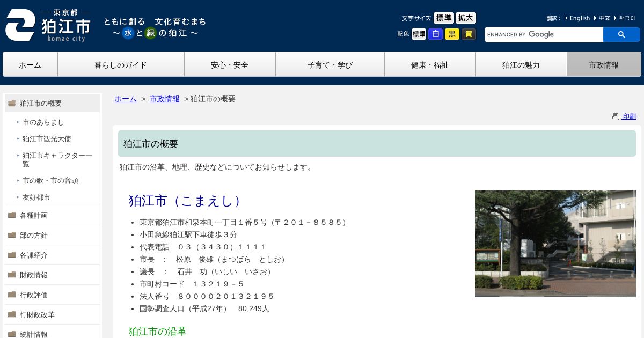
Task: Open 暮らしのガイド navigation tab
Action: 121,64
